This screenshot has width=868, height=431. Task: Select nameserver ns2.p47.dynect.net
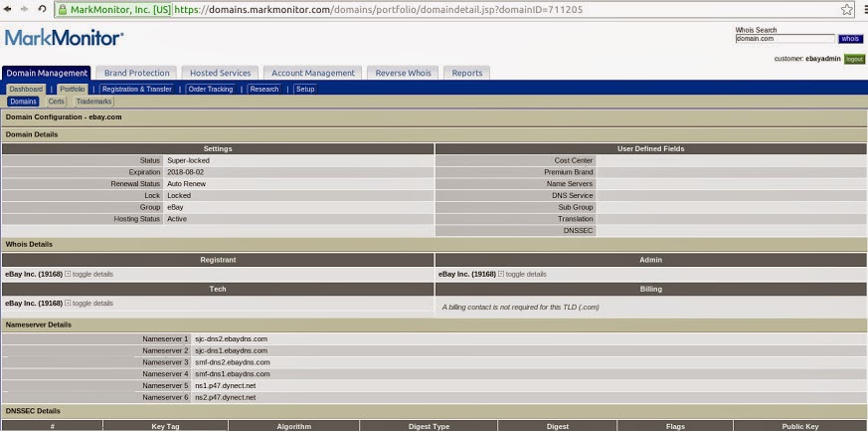pyautogui.click(x=226, y=397)
